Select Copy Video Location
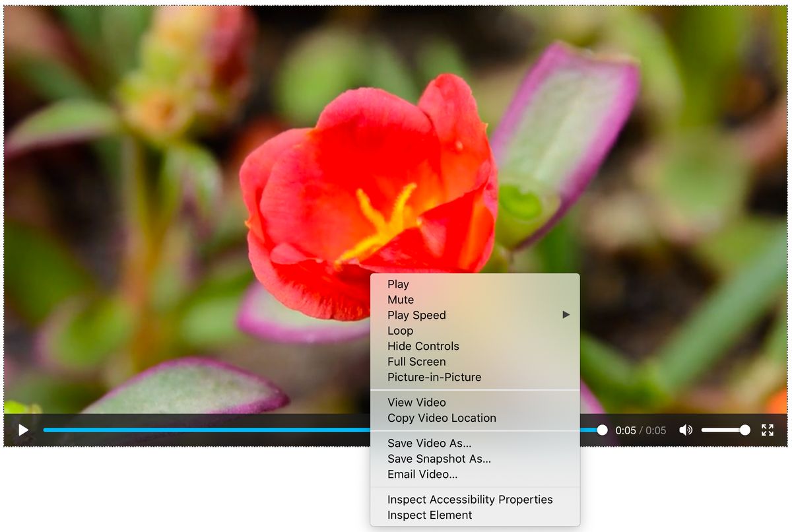The image size is (792, 532). (442, 418)
